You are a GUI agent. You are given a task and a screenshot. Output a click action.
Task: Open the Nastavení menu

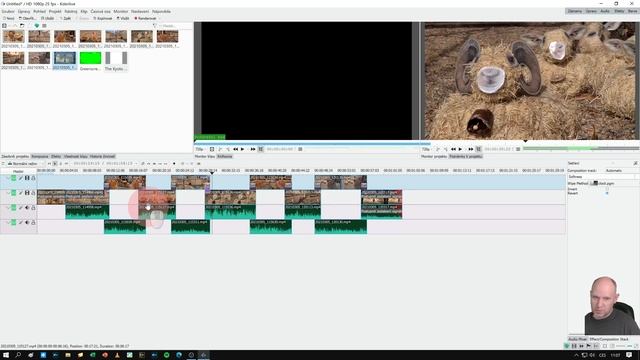(x=140, y=11)
